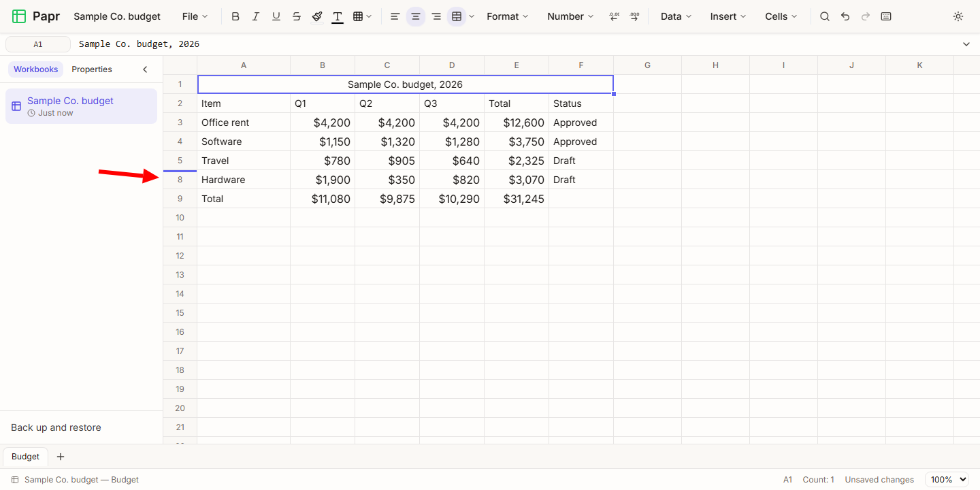Open the keyboard shortcuts icon
Image resolution: width=980 pixels, height=490 pixels.
886,16
